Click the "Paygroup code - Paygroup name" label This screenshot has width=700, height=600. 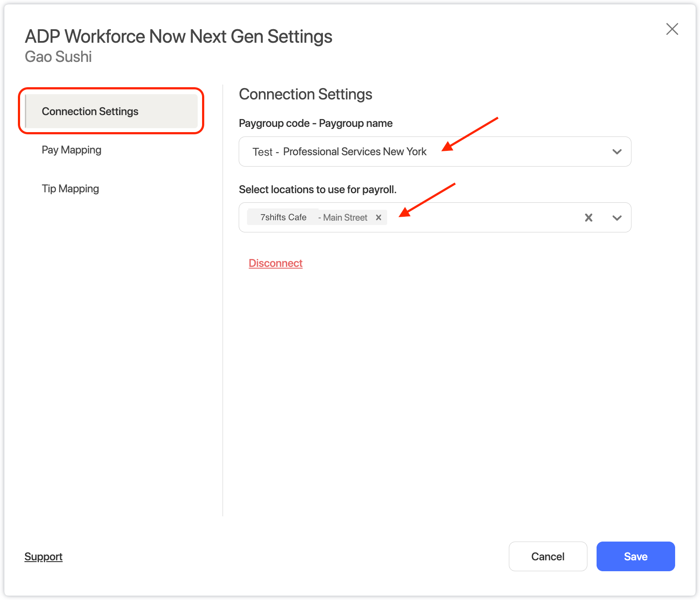pyautogui.click(x=316, y=123)
